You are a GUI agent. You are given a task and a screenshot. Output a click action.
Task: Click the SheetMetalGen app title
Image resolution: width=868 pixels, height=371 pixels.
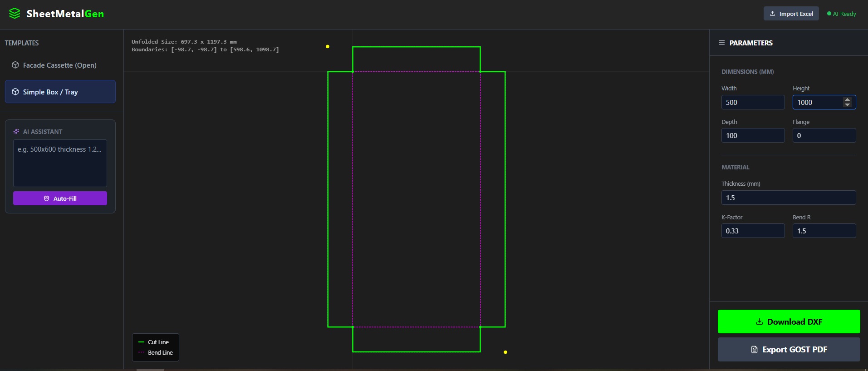[65, 14]
